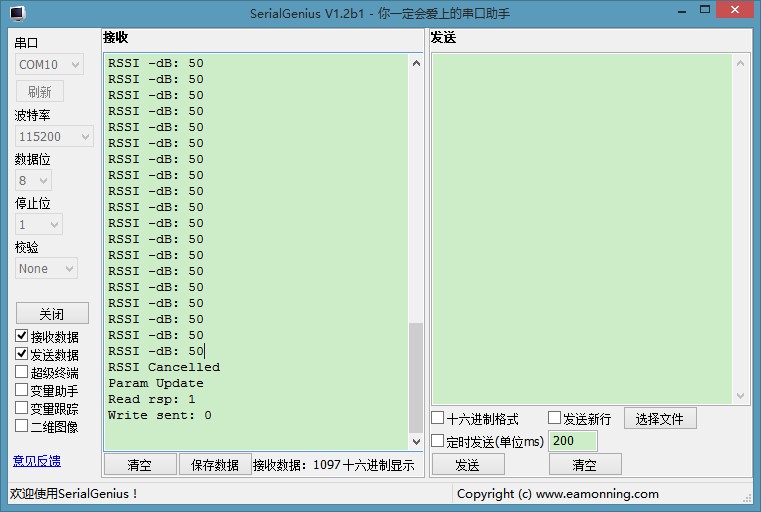Enable the 超级终端 checkbox
The image size is (761, 512).
(21, 372)
